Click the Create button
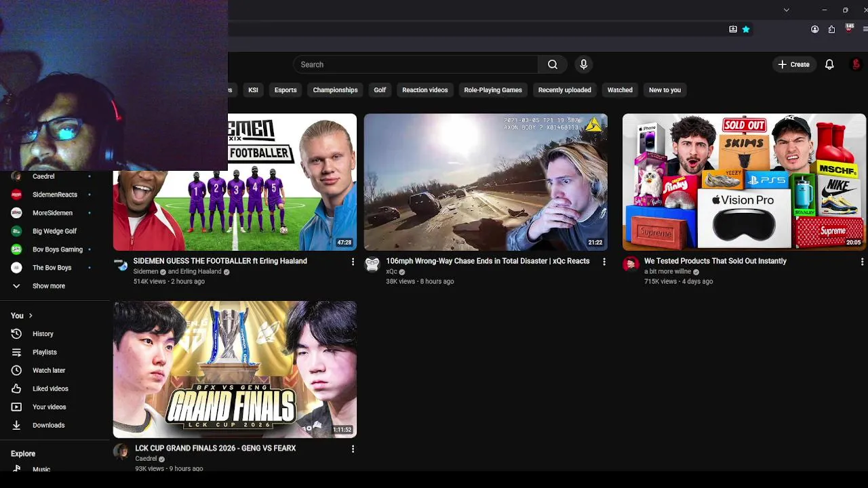 (x=793, y=64)
